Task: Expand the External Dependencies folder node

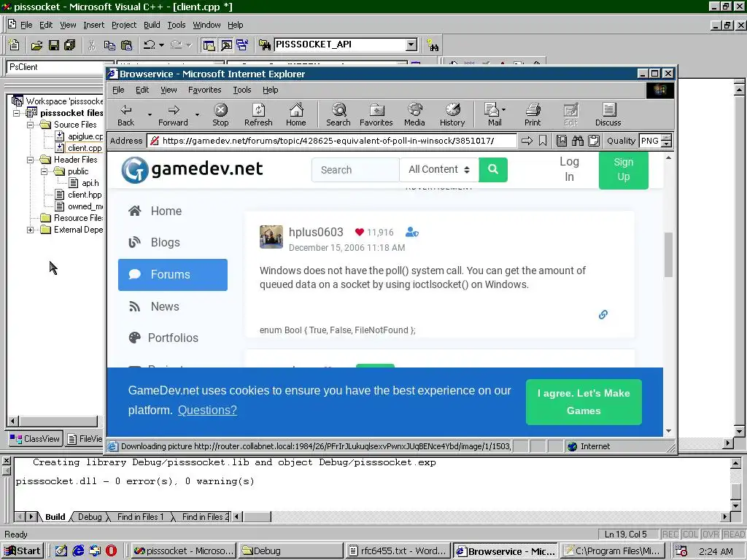Action: [x=30, y=230]
